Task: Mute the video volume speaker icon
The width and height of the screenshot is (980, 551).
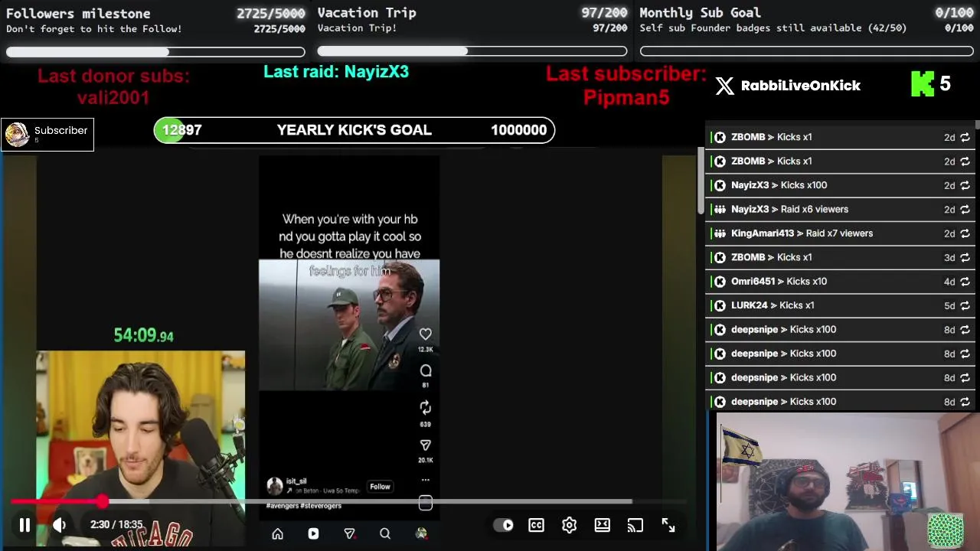Action: click(59, 525)
